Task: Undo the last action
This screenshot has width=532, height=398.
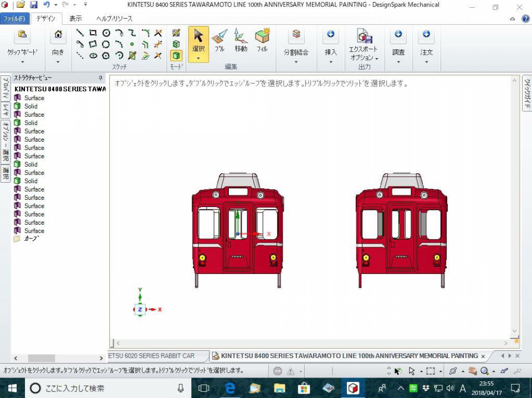Action: [x=47, y=5]
